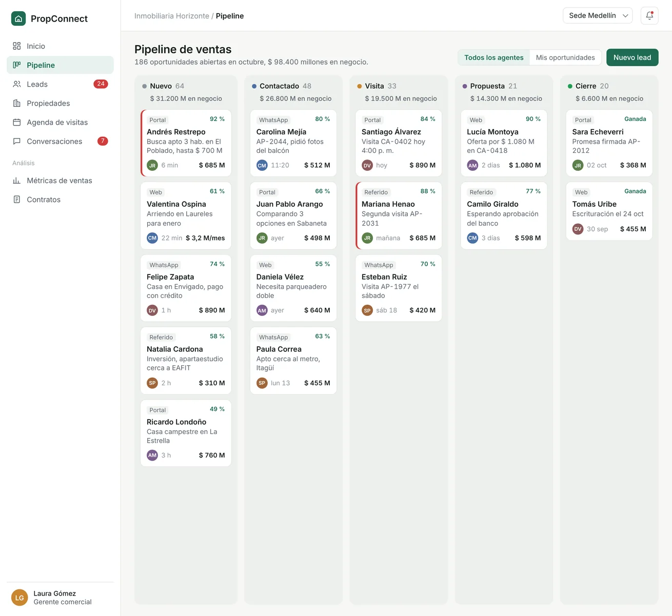Click the Ganada status on Sara Echeverri's card
The height and width of the screenshot is (616, 672).
point(635,119)
